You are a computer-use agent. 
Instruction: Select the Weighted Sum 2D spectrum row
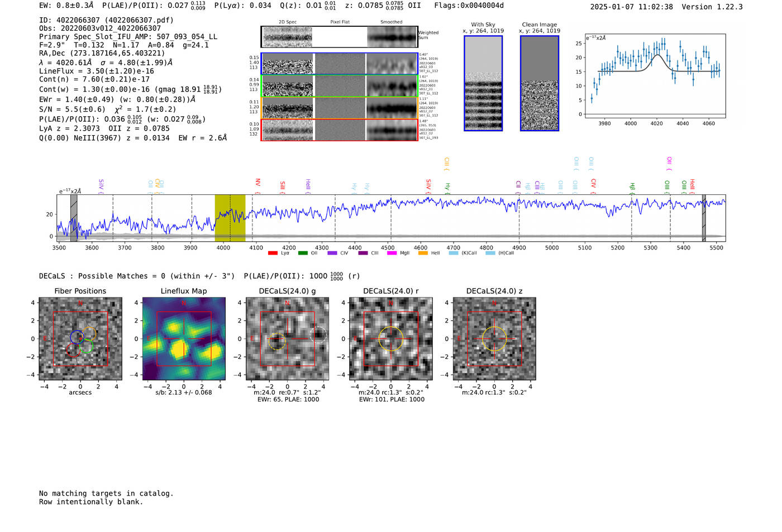click(x=340, y=37)
